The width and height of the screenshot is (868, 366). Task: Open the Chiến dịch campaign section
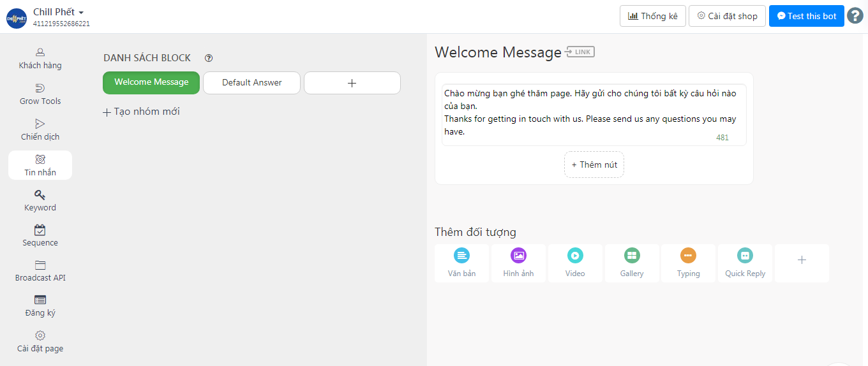point(40,130)
